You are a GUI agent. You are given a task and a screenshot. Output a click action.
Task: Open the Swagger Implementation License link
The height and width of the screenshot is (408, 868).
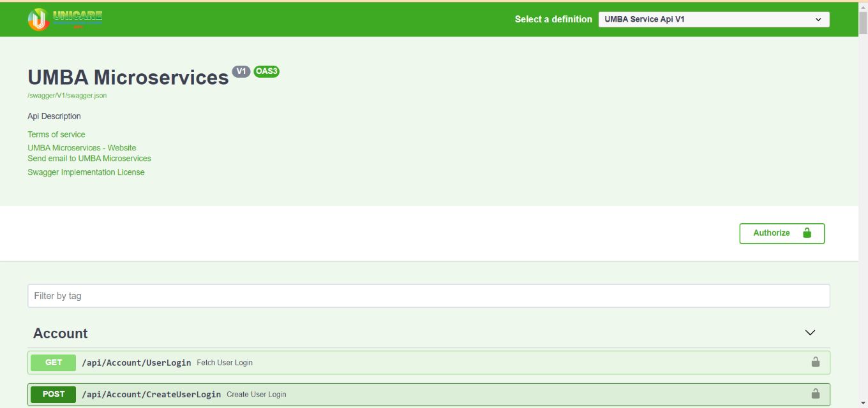(x=86, y=172)
